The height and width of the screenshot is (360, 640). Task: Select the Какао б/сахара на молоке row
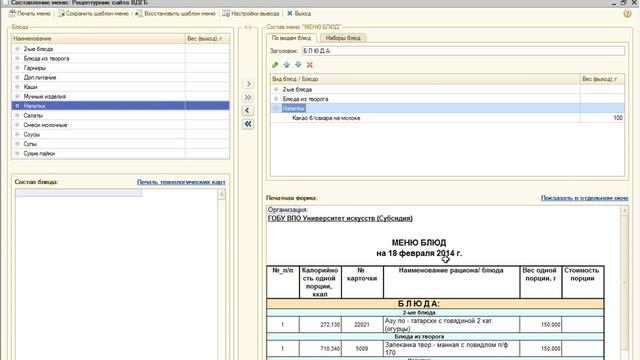pyautogui.click(x=447, y=118)
